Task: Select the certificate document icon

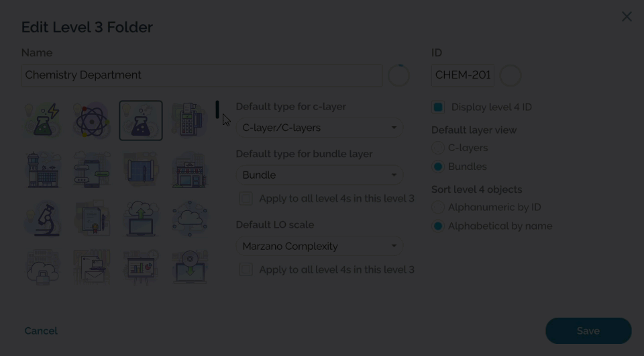Action: point(92,218)
